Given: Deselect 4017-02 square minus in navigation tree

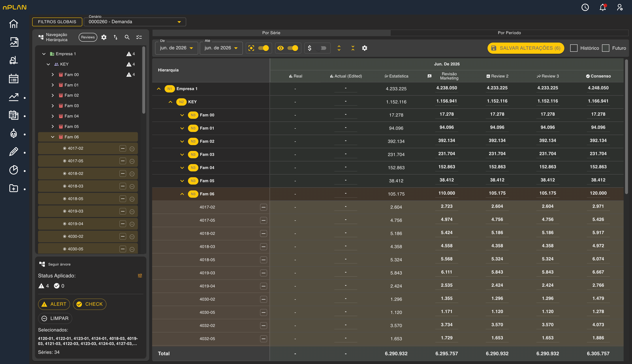Looking at the screenshot, I should pos(123,148).
